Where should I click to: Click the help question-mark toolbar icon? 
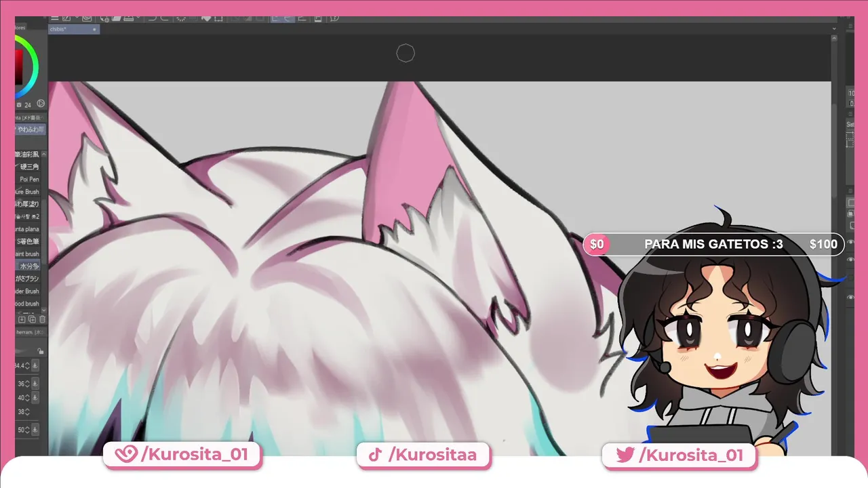tap(334, 18)
